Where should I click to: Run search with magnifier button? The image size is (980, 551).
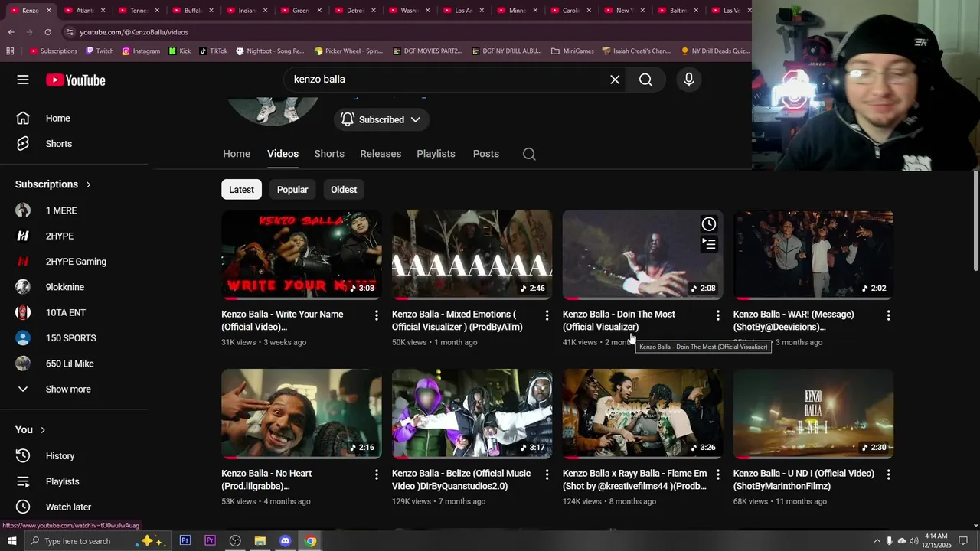645,80
